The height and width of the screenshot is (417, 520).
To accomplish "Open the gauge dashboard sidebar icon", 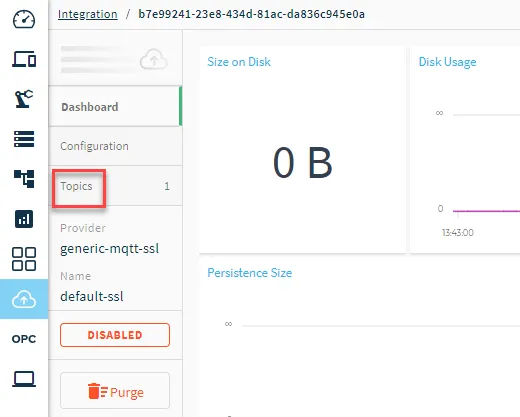I will point(24,19).
